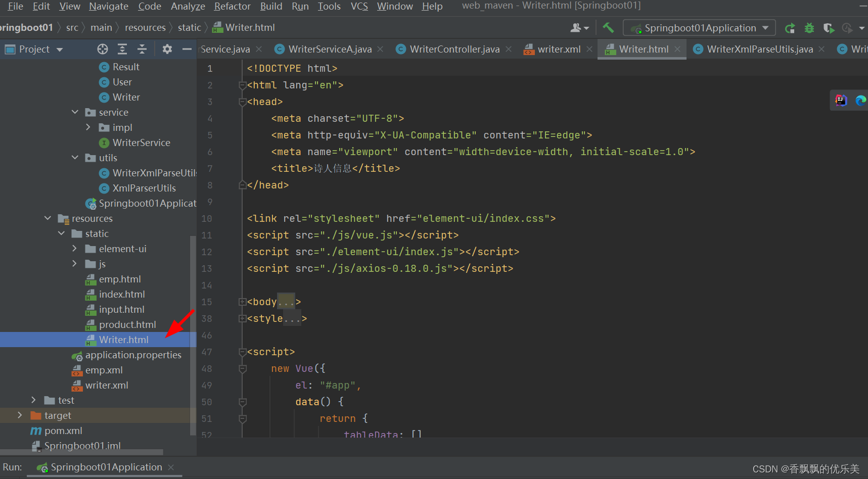Expand the element-ui folder
This screenshot has height=479, width=868.
[x=75, y=248]
